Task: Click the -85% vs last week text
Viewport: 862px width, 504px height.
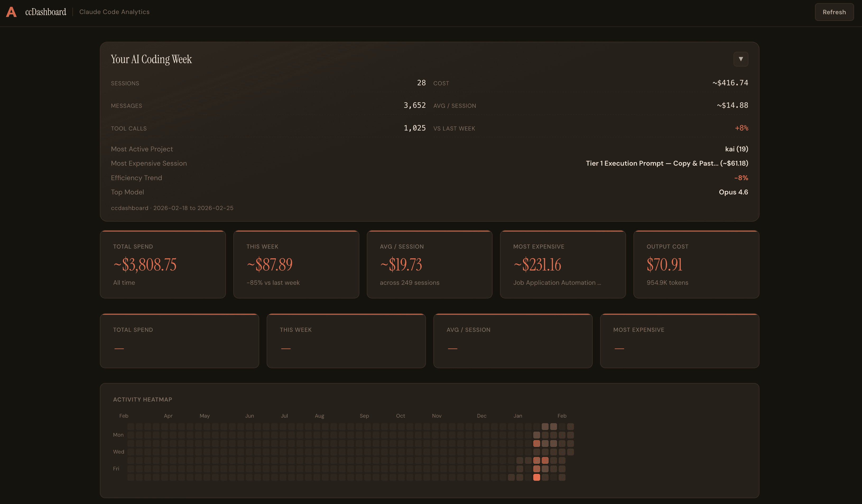Action: [273, 283]
